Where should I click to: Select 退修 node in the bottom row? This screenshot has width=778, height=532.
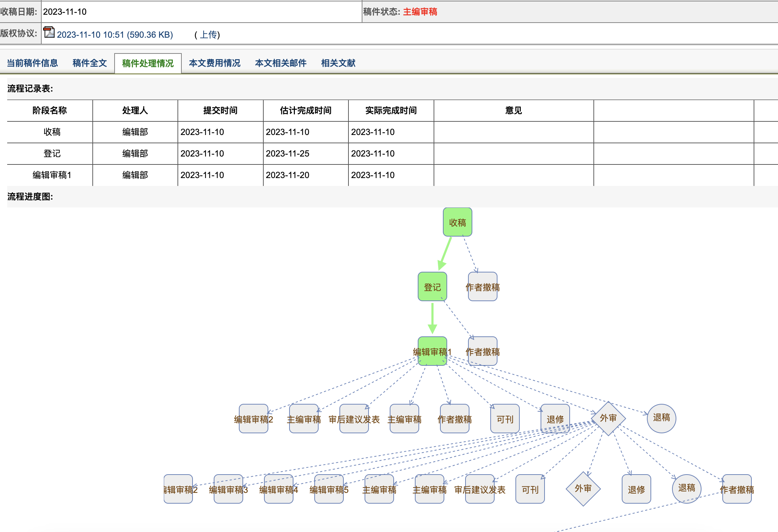636,489
